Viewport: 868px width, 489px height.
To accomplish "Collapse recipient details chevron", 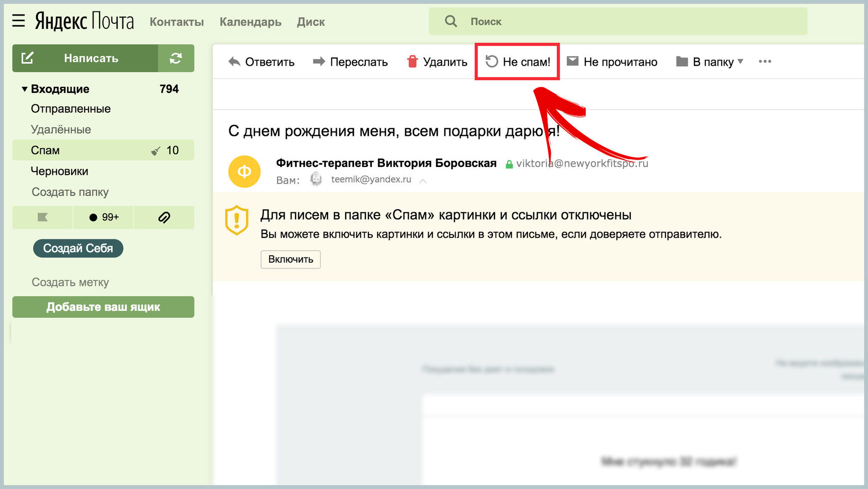I will coord(423,180).
